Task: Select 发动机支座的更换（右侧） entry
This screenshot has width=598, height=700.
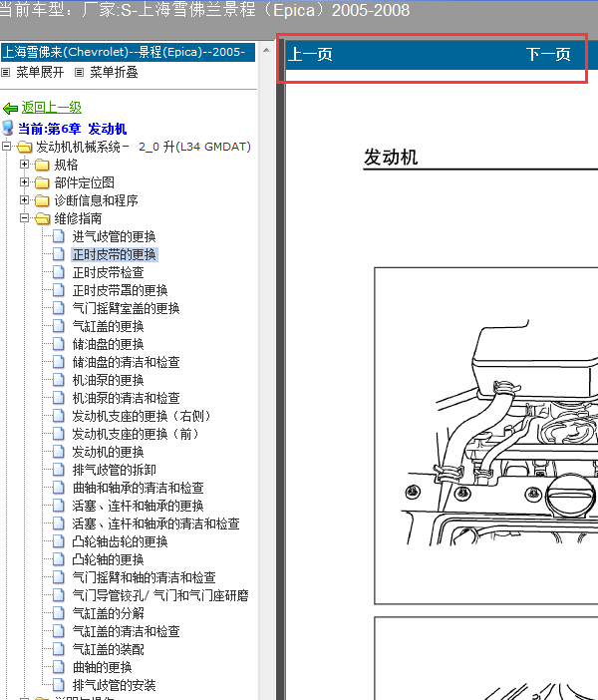Action: point(141,417)
